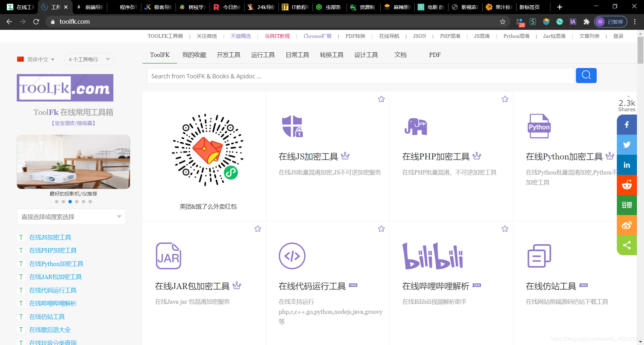Image resolution: width=644 pixels, height=345 pixels.
Task: Open the 关注微信 top link
Action: pos(207,36)
